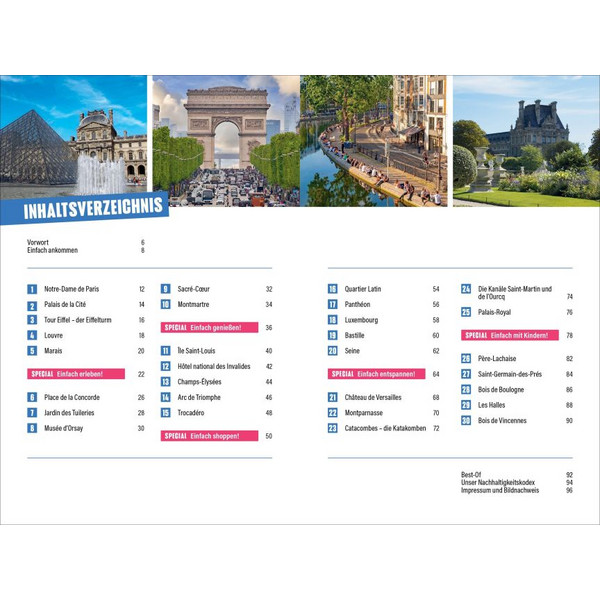Click the number 24 badge beside Kanäle Saint-Martin
This screenshot has width=600, height=600.
tap(466, 289)
